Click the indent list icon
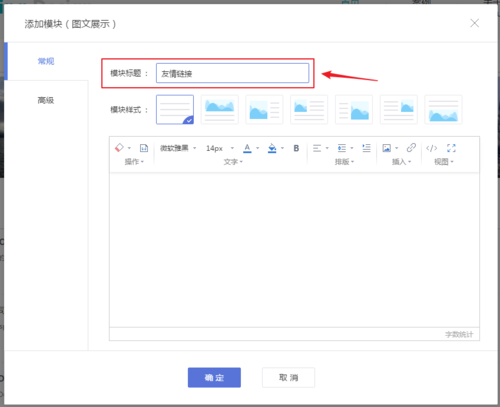This screenshot has width=500, height=407. tap(366, 148)
